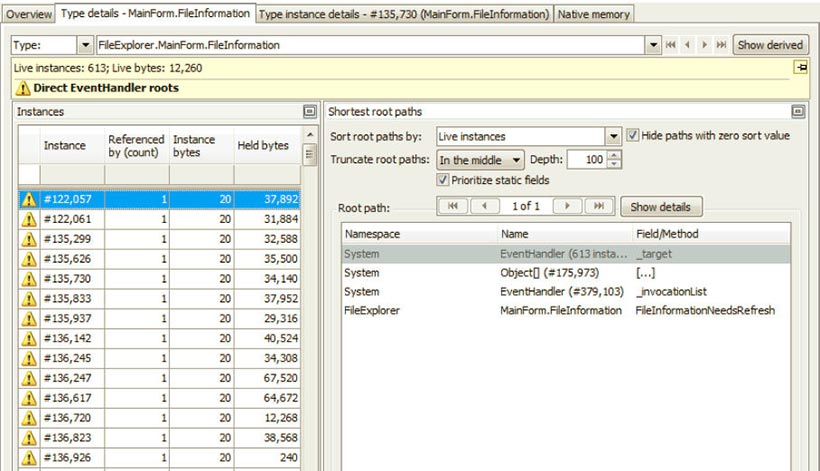Go to next root path
This screenshot has width=820, height=471.
567,206
